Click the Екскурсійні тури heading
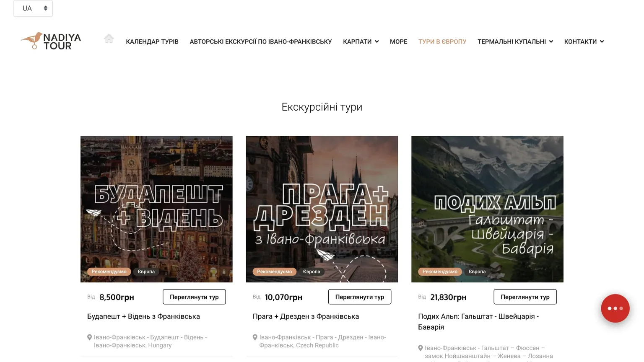The height and width of the screenshot is (362, 644). (322, 107)
